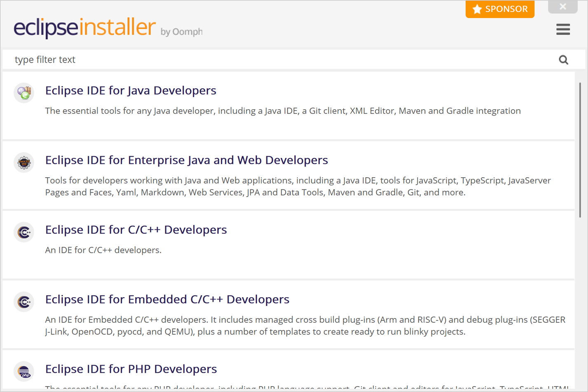Click 'An IDE for C/C++ developers.' text
The image size is (588, 392).
click(103, 250)
